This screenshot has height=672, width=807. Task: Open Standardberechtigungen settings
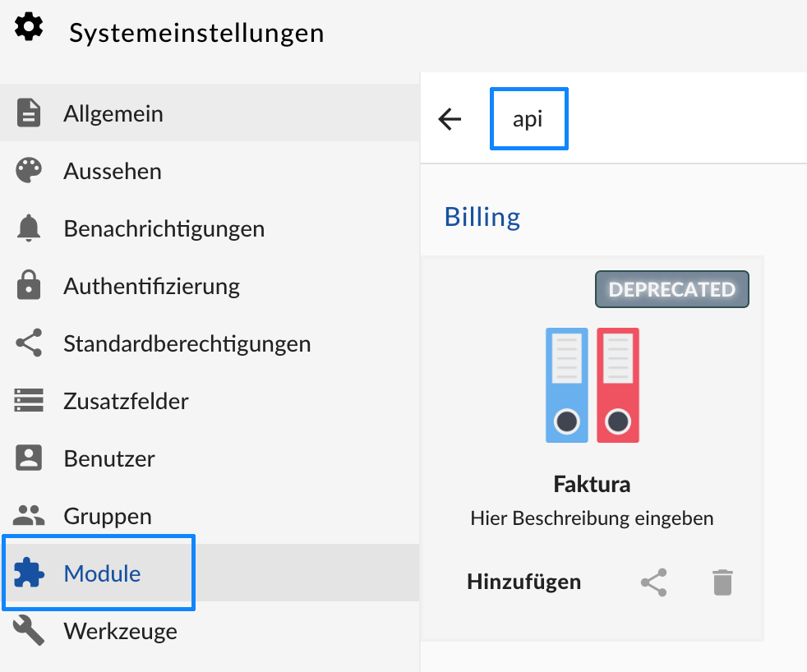point(187,343)
